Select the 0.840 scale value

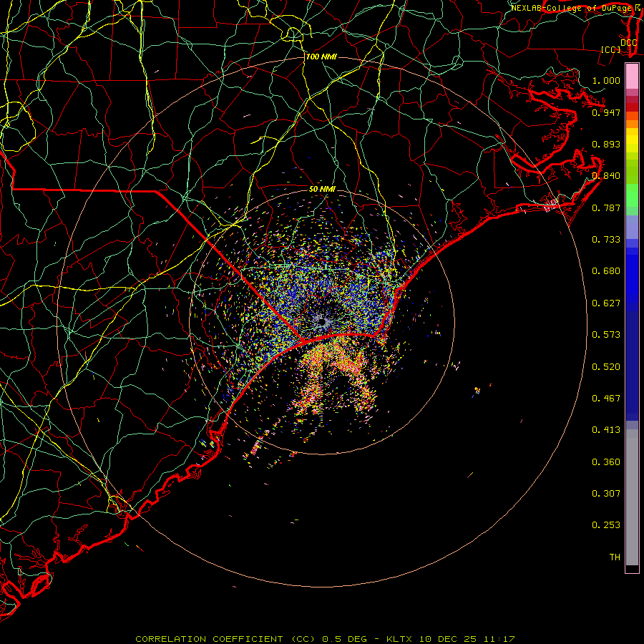[606, 176]
